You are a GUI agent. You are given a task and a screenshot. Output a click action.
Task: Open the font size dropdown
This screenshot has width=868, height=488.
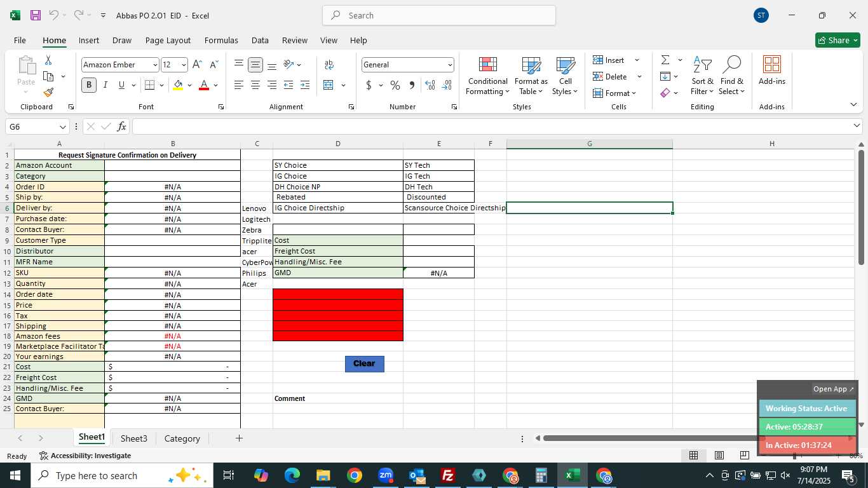pyautogui.click(x=184, y=65)
